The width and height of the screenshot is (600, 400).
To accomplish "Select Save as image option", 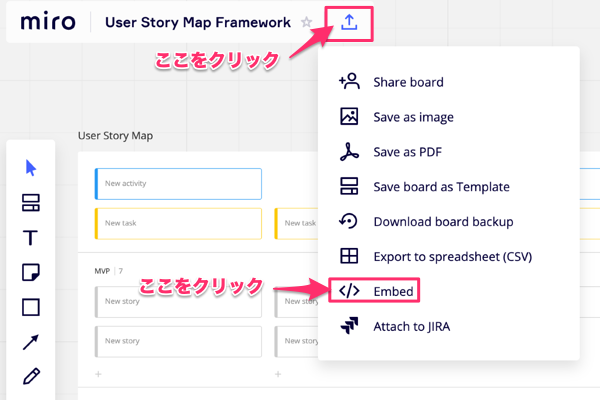I will point(413,117).
